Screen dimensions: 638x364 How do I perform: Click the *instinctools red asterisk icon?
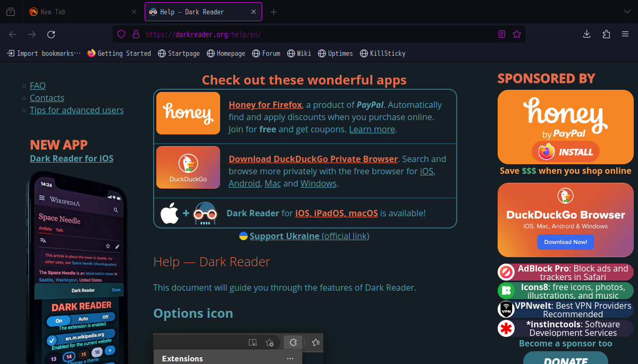click(506, 328)
